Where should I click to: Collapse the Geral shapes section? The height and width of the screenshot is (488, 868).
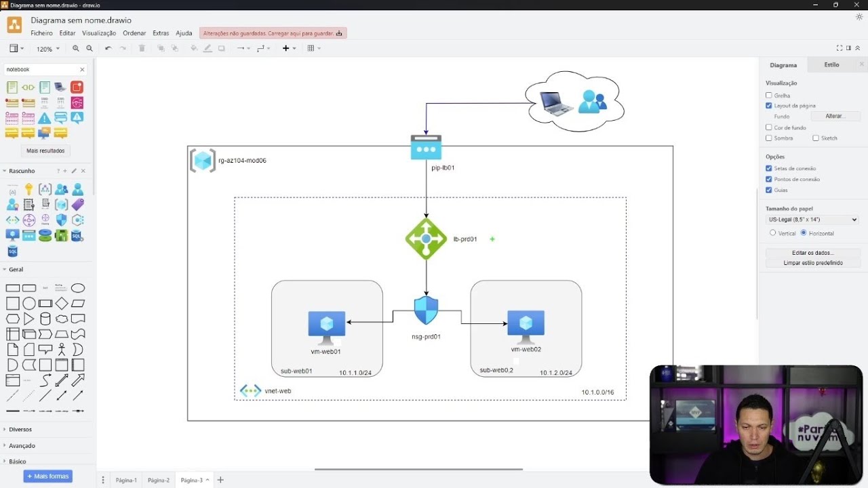pos(16,270)
